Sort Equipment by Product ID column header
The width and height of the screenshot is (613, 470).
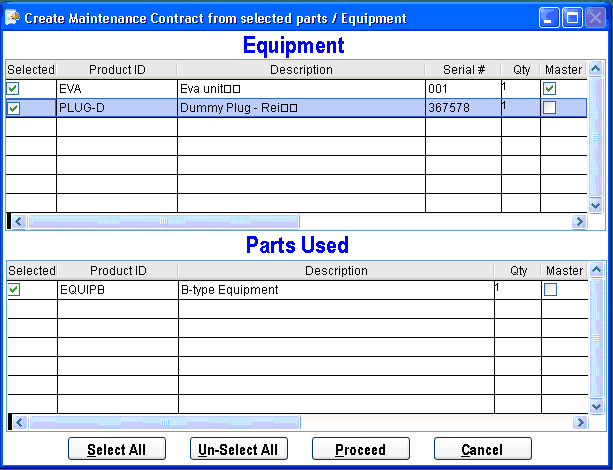pos(117,70)
